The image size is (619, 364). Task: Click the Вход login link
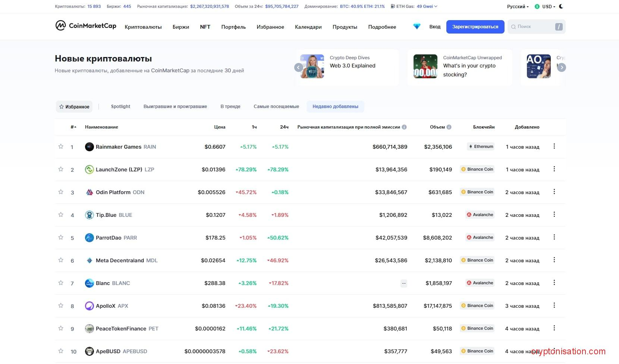point(435,27)
